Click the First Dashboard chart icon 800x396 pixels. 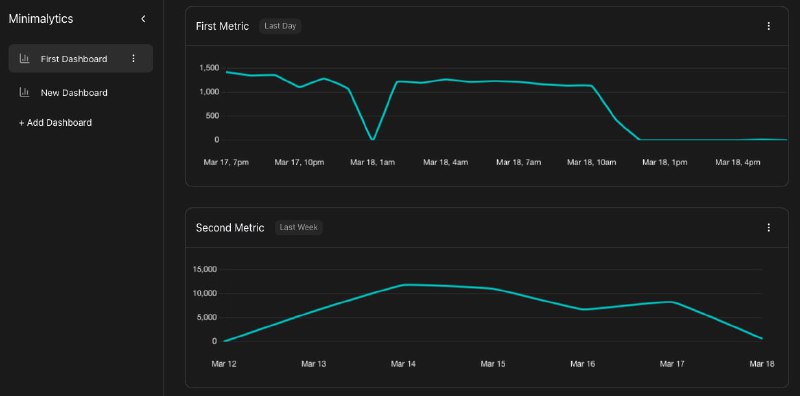[24, 59]
